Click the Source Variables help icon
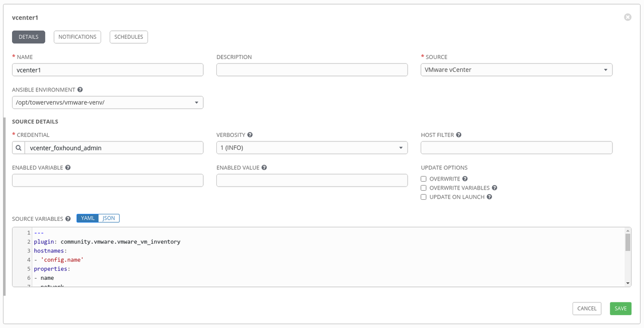Image resolution: width=644 pixels, height=328 pixels. click(68, 218)
